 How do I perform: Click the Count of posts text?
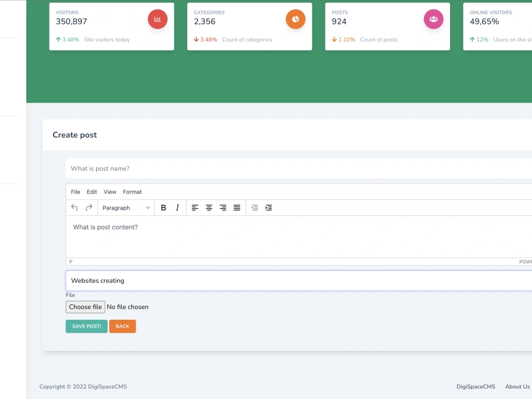point(379,39)
